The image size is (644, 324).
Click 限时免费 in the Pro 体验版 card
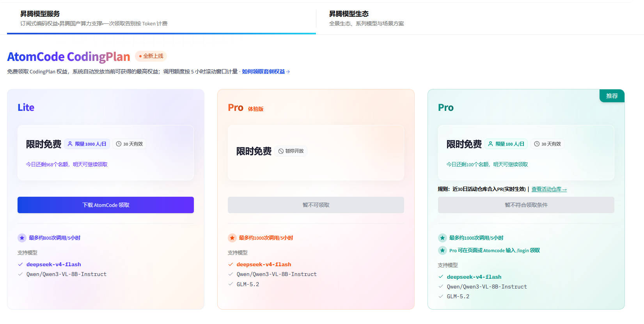tap(254, 151)
